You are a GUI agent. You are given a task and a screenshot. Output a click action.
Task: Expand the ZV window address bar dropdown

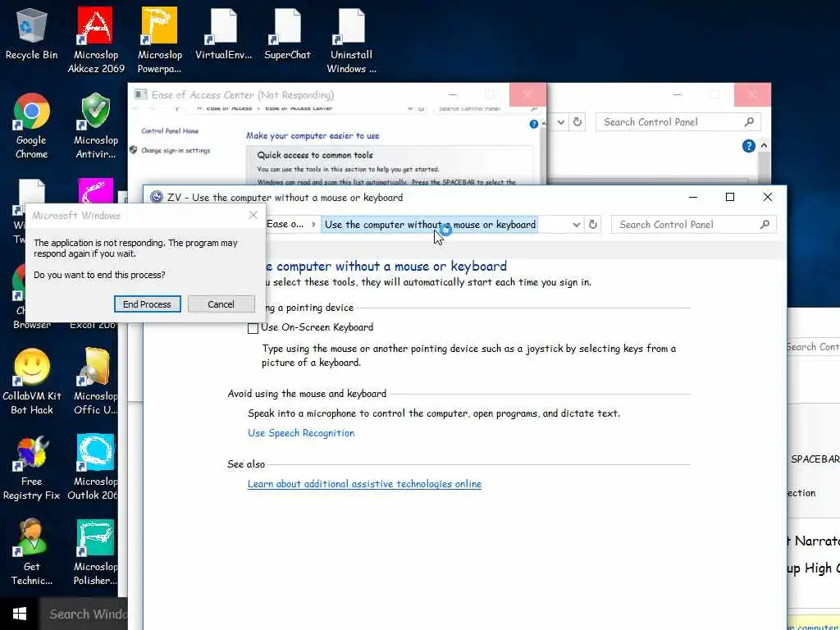[x=577, y=225]
